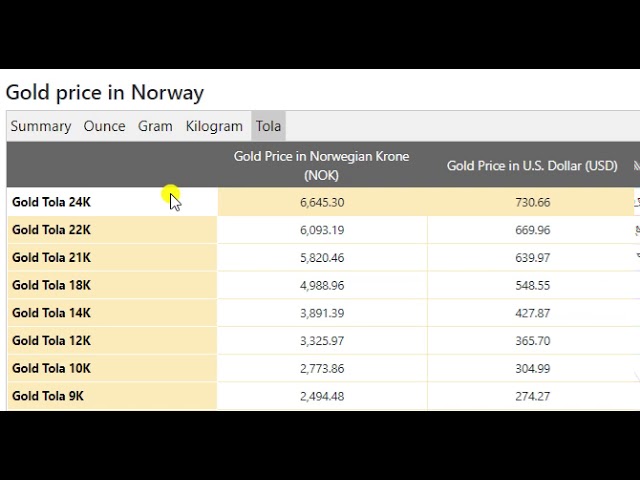Viewport: 640px width, 480px height.
Task: Select the Gold Tola 10K row label
Action: coord(52,368)
